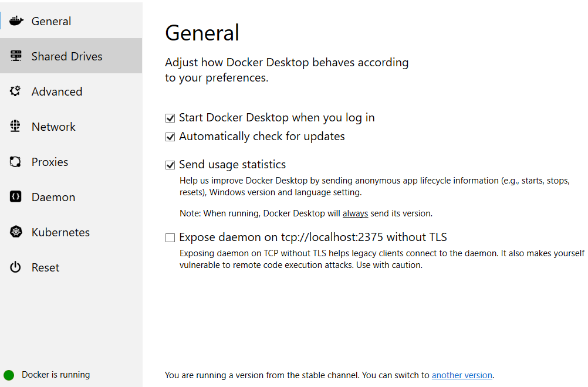Click the Reset power icon
This screenshot has height=387, width=588.
(15, 267)
